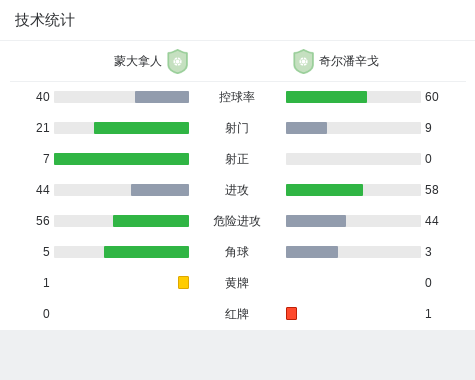Image resolution: width=475 pixels, height=380 pixels.
Task: Click the 黄牌 label text
Action: [237, 283]
